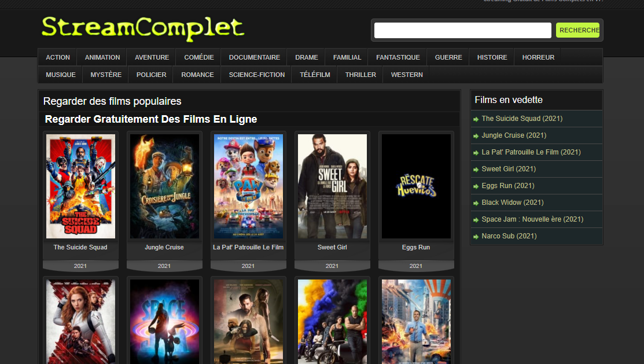This screenshot has height=364, width=644.
Task: Click into the search input field
Action: tap(462, 31)
